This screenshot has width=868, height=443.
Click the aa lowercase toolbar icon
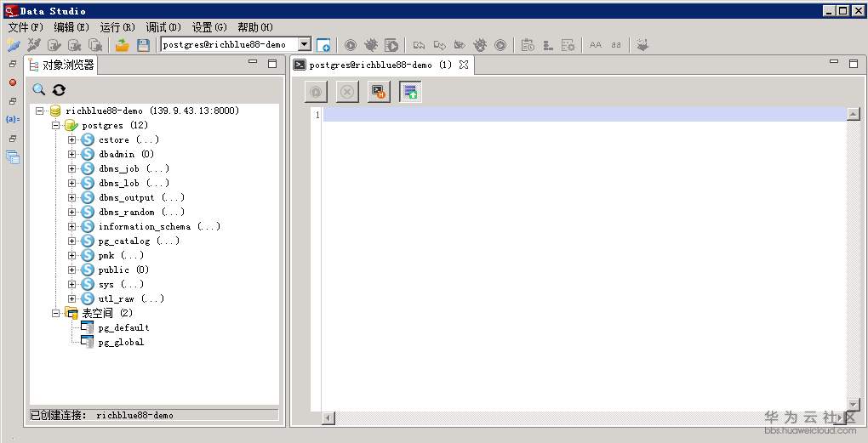click(x=616, y=45)
